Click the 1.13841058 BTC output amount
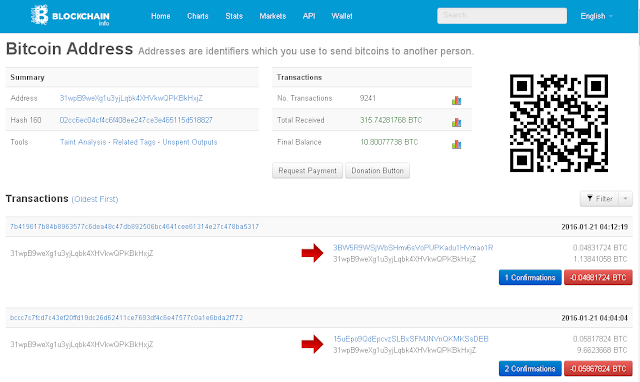Image resolution: width=640 pixels, height=382 pixels. (x=600, y=259)
